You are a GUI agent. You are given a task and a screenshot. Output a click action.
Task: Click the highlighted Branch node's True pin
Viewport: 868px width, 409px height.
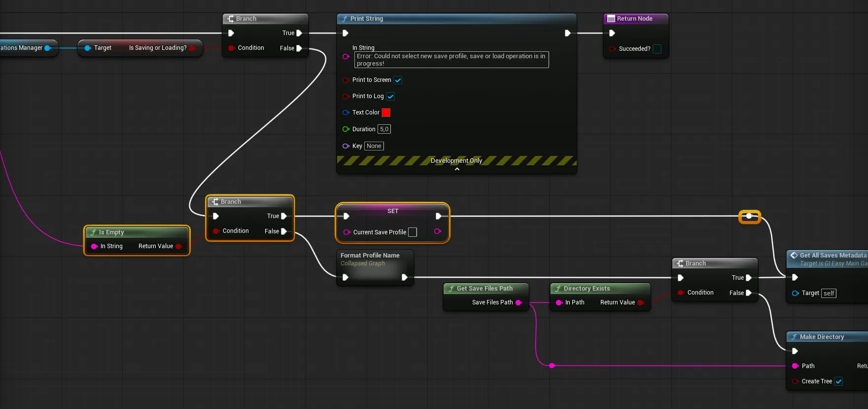pos(284,216)
